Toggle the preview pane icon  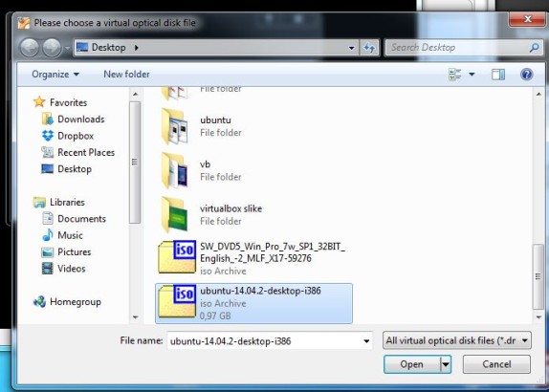(498, 75)
